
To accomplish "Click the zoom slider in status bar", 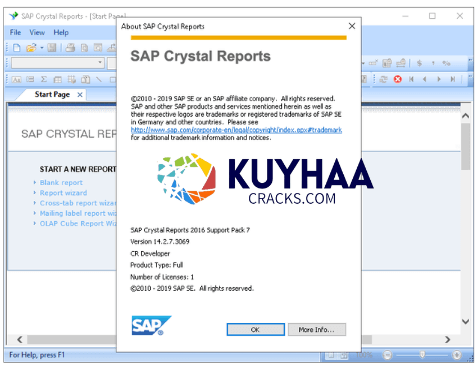I will click(422, 355).
